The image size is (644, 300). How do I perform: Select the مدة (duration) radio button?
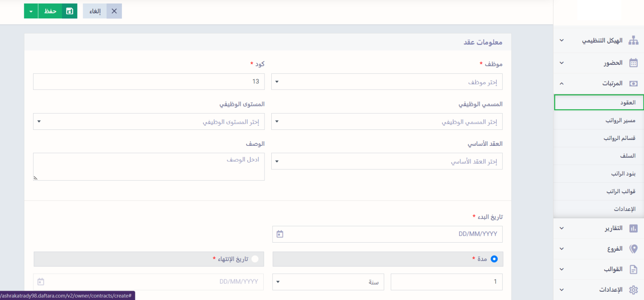click(494, 259)
